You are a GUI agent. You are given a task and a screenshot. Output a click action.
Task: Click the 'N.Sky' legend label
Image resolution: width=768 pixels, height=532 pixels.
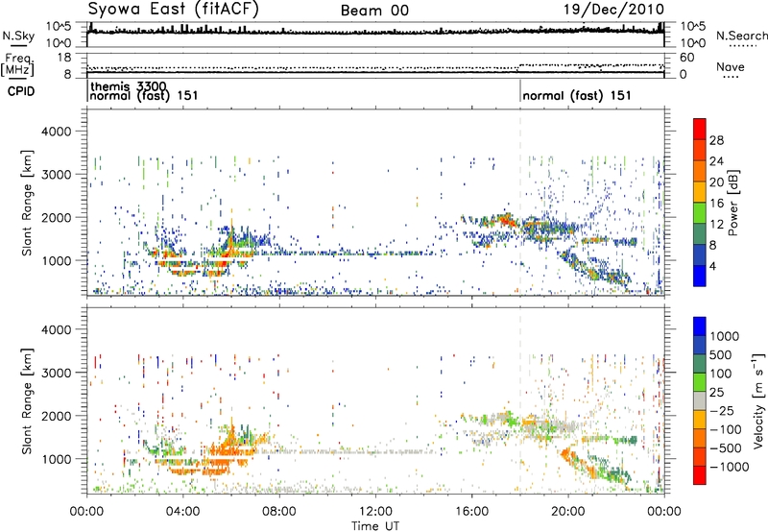click(x=18, y=36)
